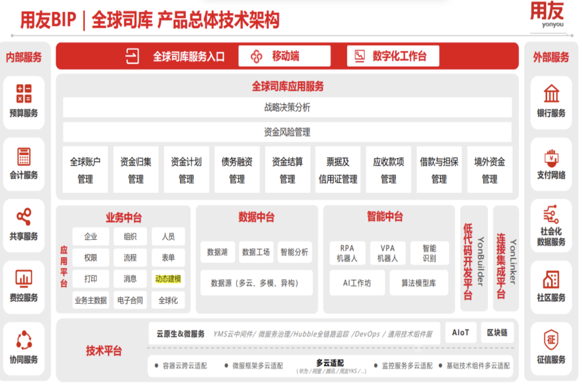Select the 资金风险管理 bar
This screenshot has height=392, width=582.
coord(288,132)
